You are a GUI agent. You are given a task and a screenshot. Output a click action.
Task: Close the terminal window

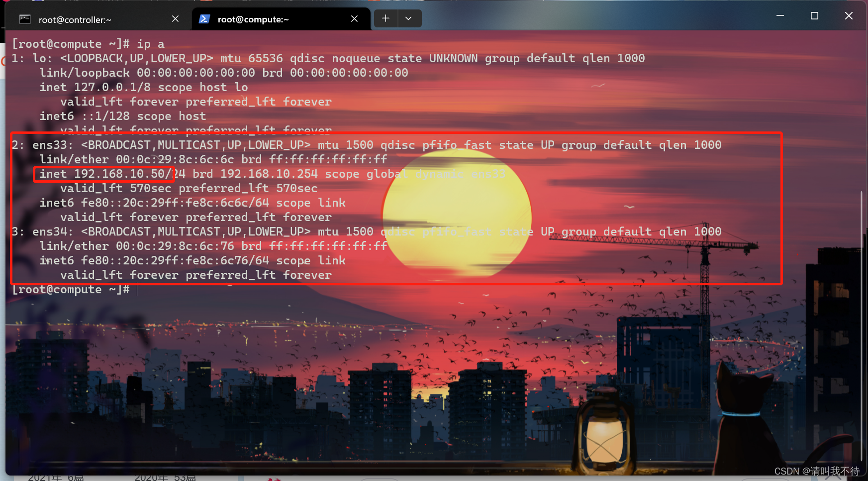pos(849,16)
